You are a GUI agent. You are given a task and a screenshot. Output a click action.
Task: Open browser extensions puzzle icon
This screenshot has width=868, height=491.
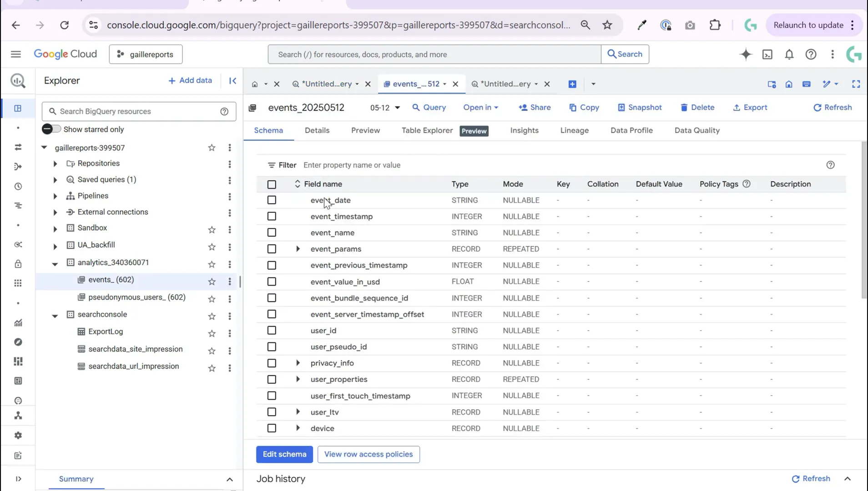[x=715, y=25]
